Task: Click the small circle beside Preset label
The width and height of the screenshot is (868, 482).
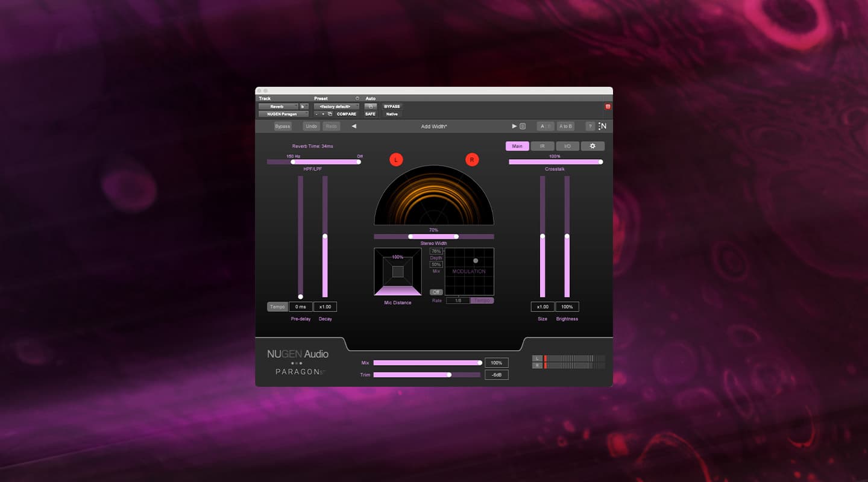Action: (x=357, y=98)
